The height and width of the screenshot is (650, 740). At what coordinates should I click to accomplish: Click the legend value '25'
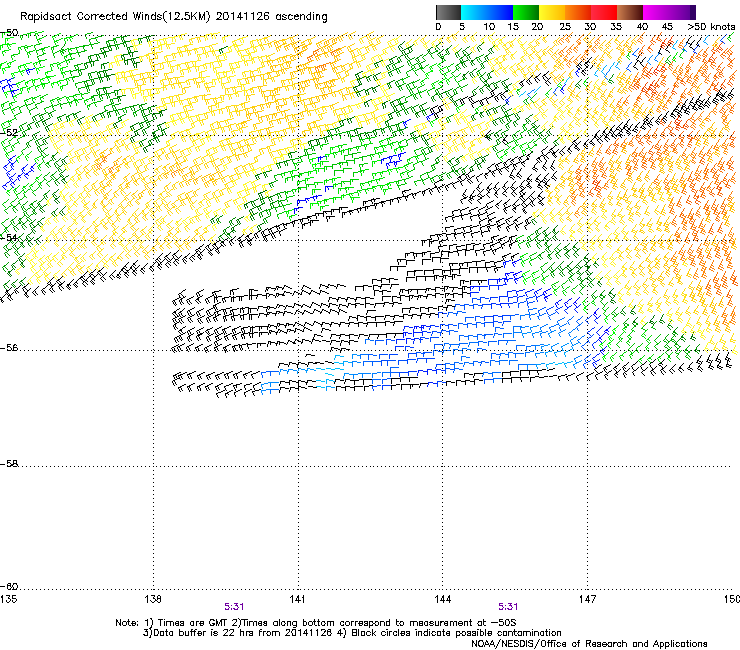click(565, 27)
